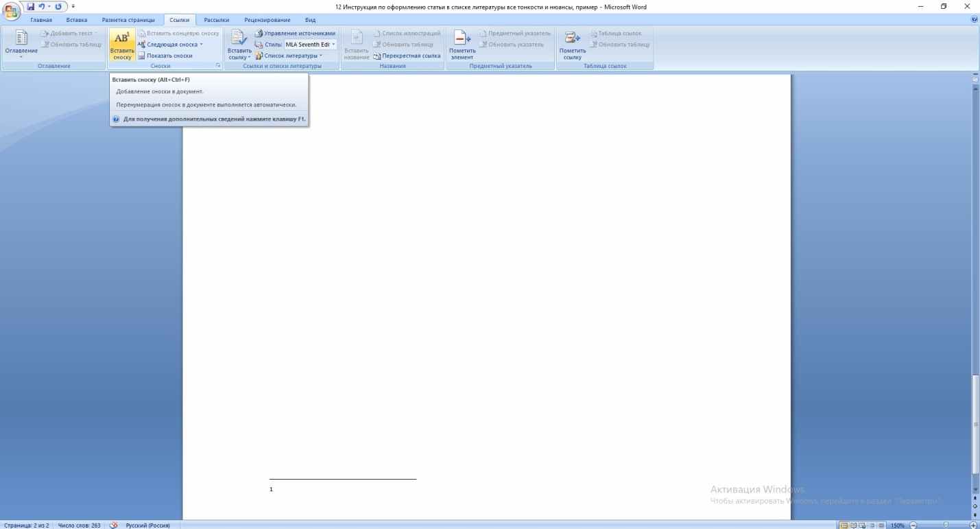The image size is (980, 529).
Task: Switch to Print Layout view icon
Action: tap(844, 525)
